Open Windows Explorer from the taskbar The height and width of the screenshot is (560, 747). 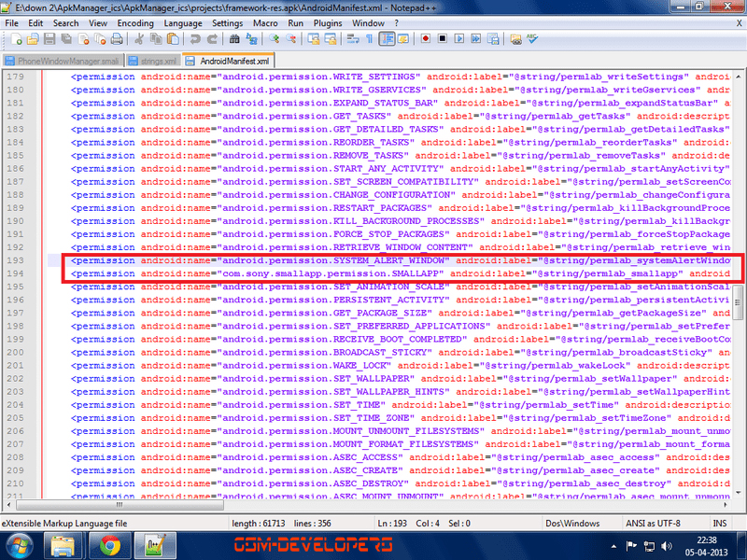click(63, 546)
